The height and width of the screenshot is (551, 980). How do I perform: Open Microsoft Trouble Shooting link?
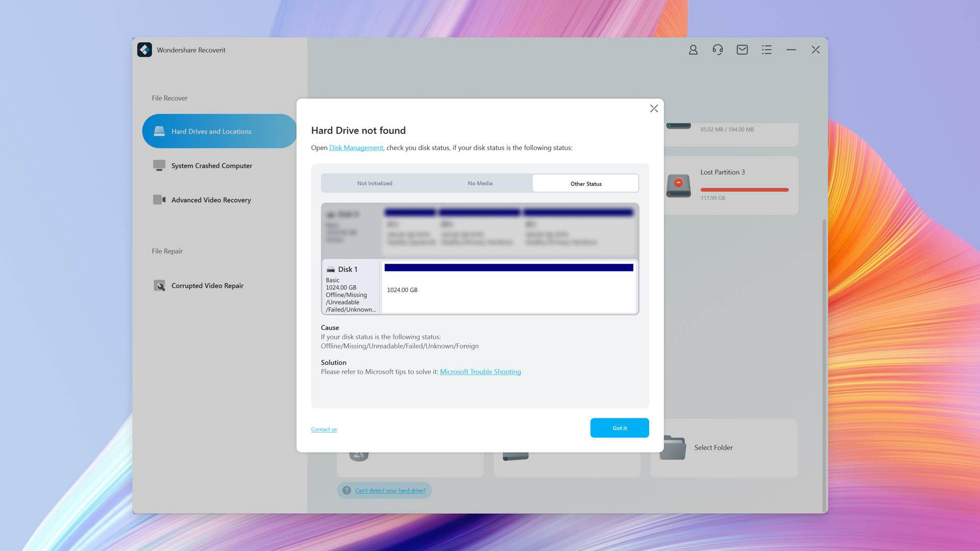(480, 371)
